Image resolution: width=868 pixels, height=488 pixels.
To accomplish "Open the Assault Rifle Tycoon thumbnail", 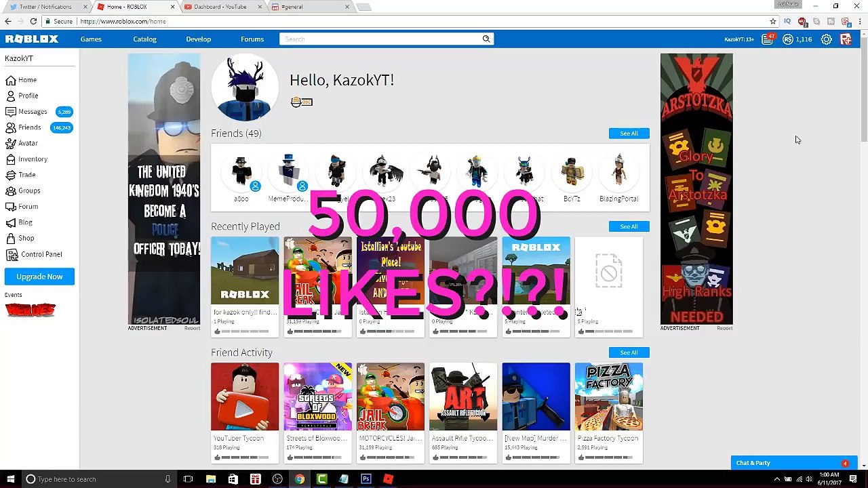I will point(463,396).
